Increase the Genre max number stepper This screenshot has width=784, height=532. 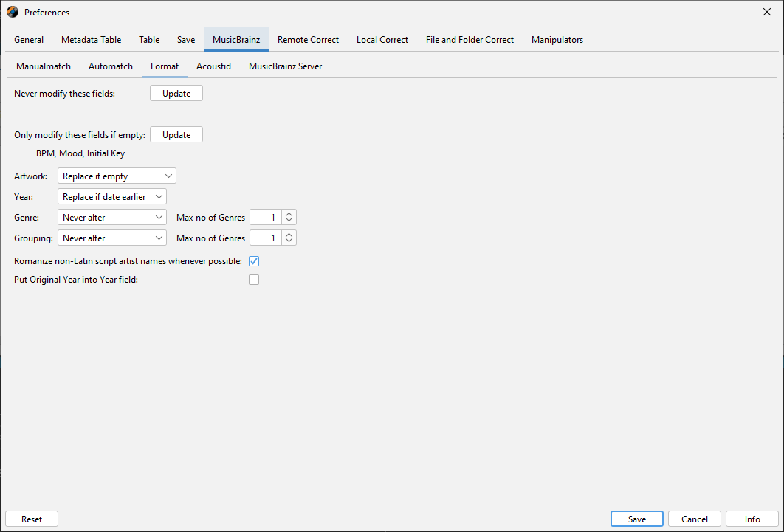pos(289,214)
